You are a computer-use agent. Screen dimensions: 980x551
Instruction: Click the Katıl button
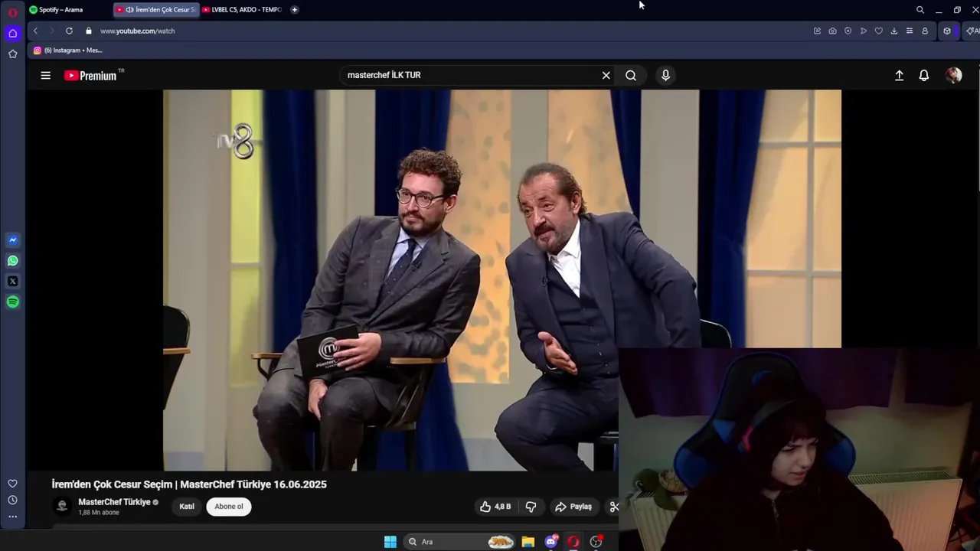pos(187,507)
